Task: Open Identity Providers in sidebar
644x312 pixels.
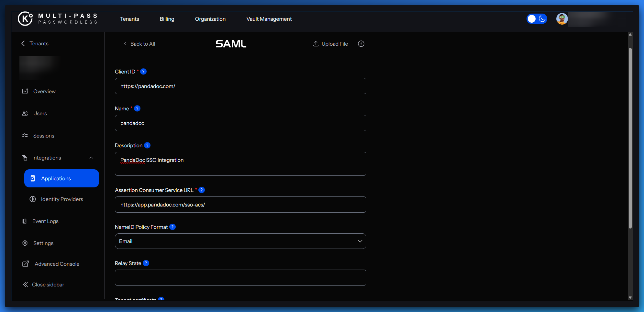Action: click(62, 199)
